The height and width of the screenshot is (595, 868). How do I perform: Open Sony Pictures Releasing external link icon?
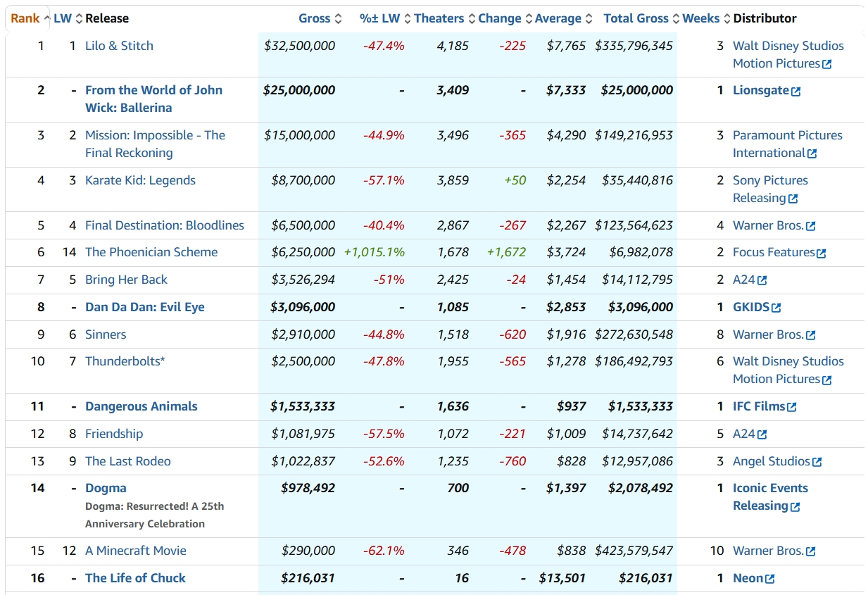click(x=793, y=199)
